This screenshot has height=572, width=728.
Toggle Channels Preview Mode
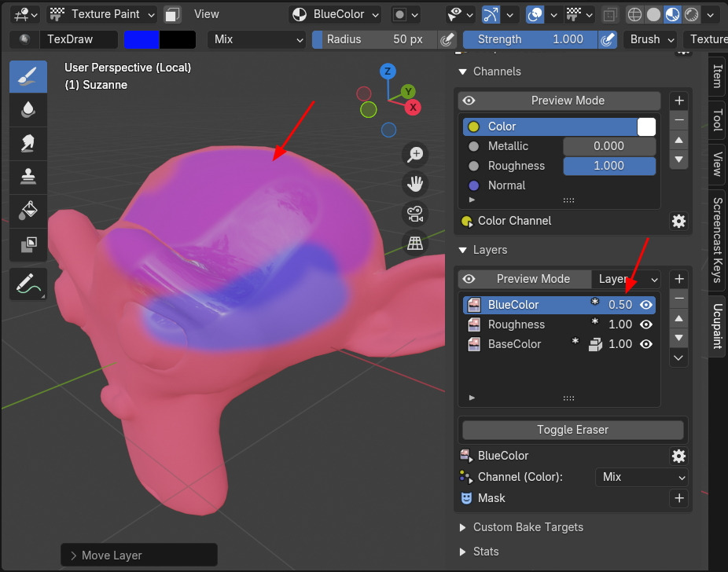(560, 101)
